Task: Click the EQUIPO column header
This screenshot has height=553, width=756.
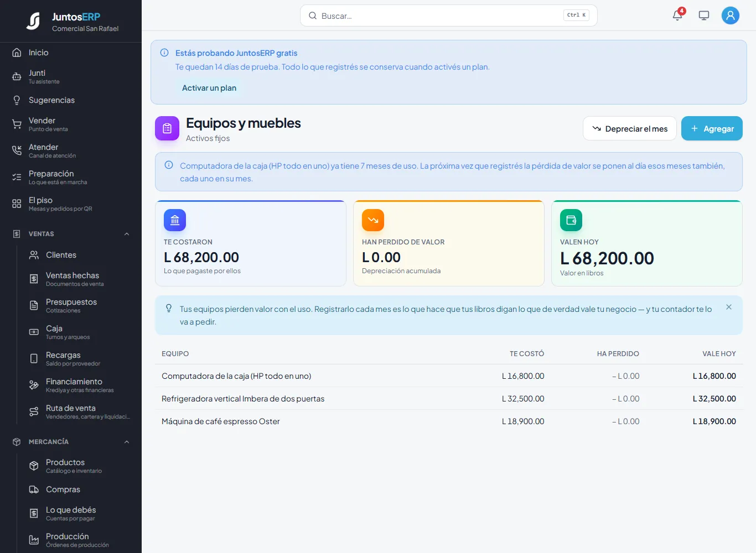Action: coord(175,354)
